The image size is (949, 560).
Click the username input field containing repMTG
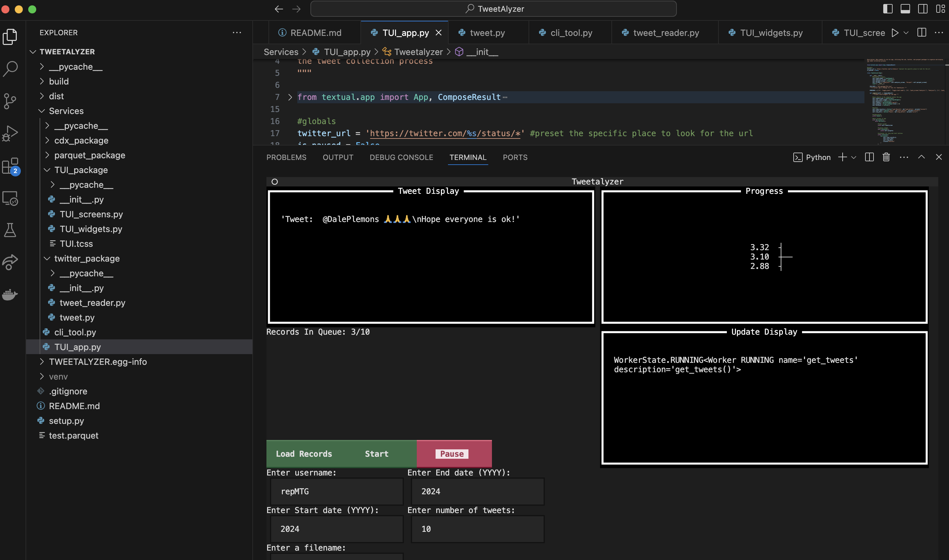[x=337, y=491]
